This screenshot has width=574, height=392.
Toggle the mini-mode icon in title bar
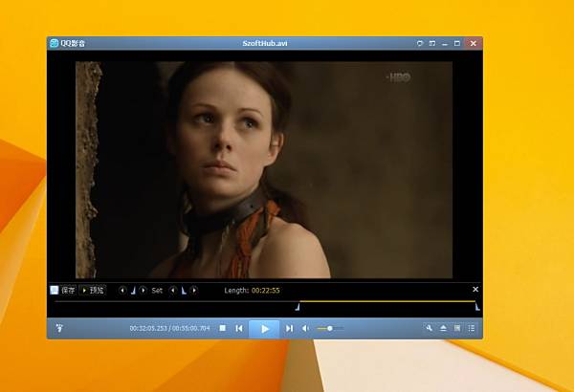click(x=432, y=43)
